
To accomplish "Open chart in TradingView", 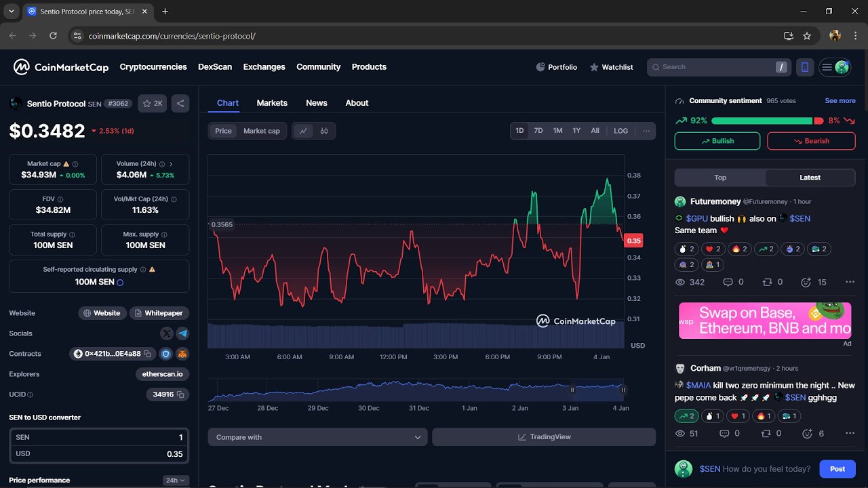I will coord(544,437).
